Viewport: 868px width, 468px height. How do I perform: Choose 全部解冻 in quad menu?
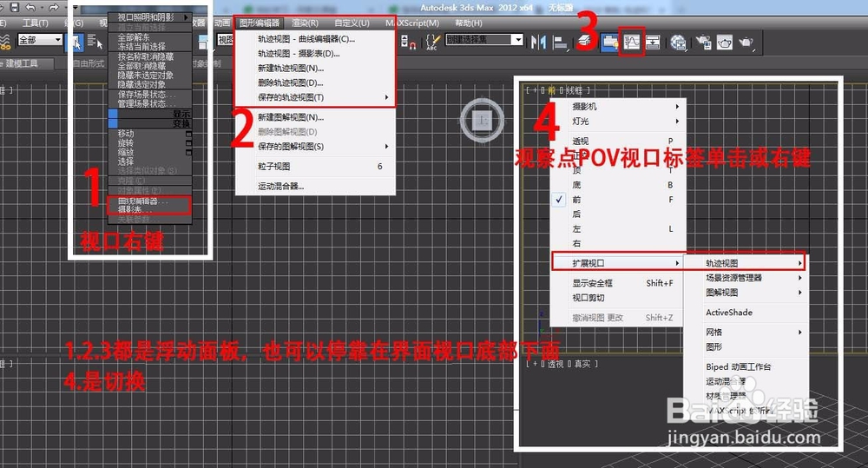click(x=134, y=37)
